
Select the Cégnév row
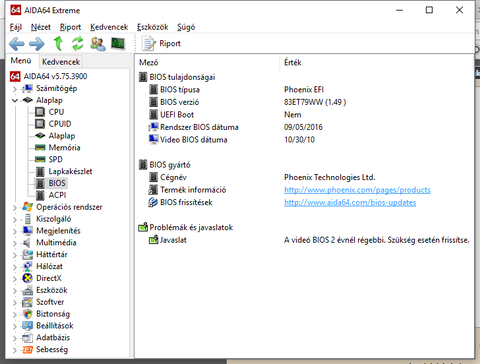[x=304, y=177]
